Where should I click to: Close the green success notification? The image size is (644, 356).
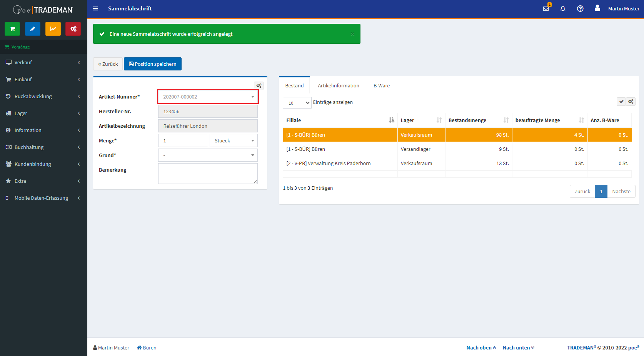pos(352,34)
